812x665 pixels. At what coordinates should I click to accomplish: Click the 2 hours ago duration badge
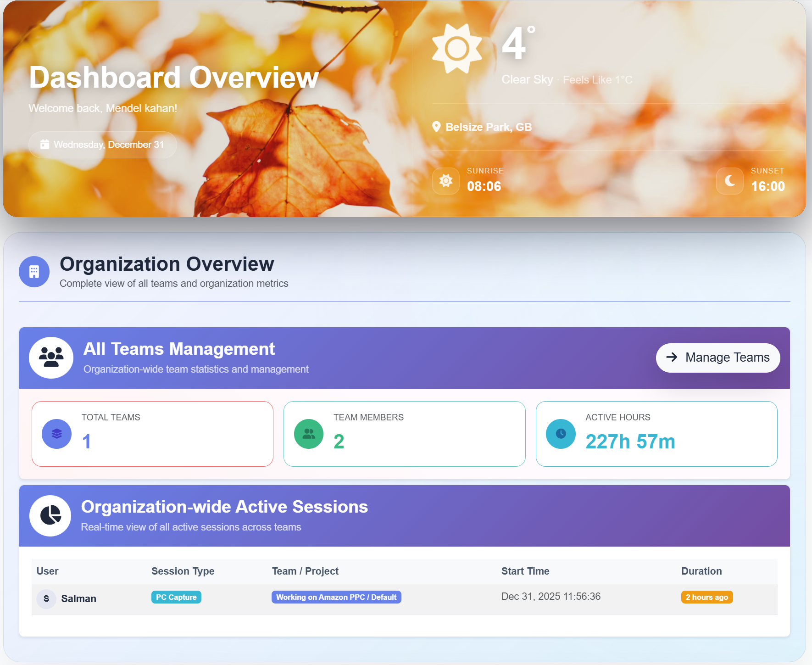coord(706,597)
